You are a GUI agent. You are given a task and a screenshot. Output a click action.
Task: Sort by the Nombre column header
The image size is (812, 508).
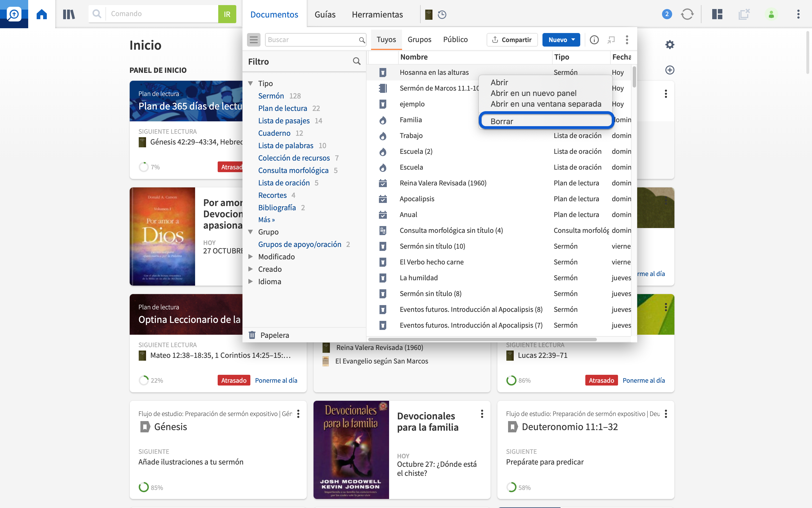click(414, 57)
